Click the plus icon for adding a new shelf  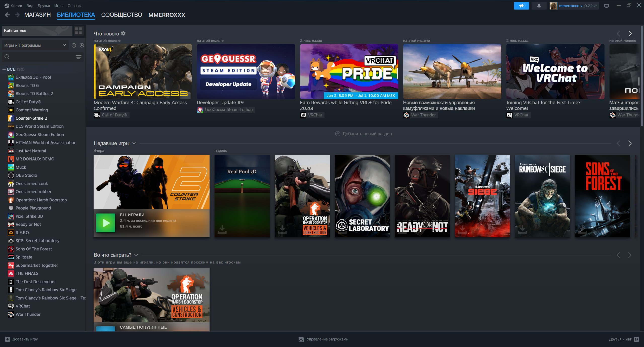[x=338, y=134]
